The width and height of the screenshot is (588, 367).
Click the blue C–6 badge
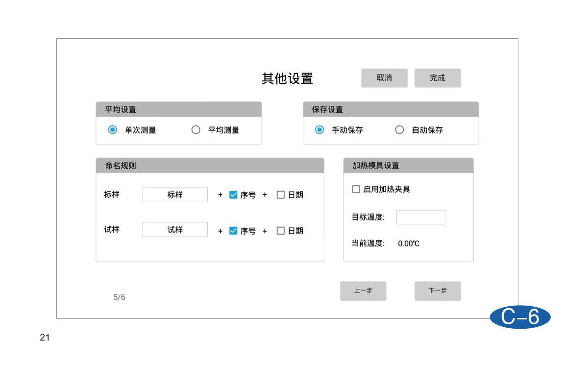click(520, 318)
